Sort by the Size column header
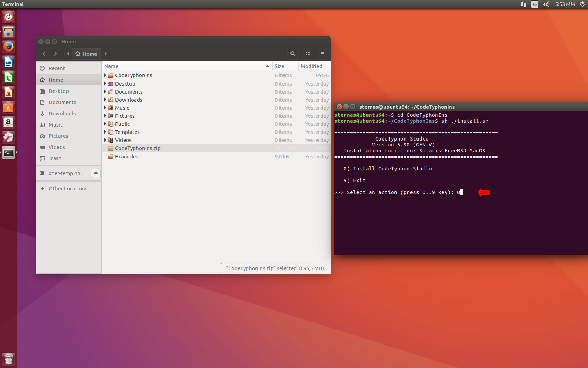 [285, 66]
